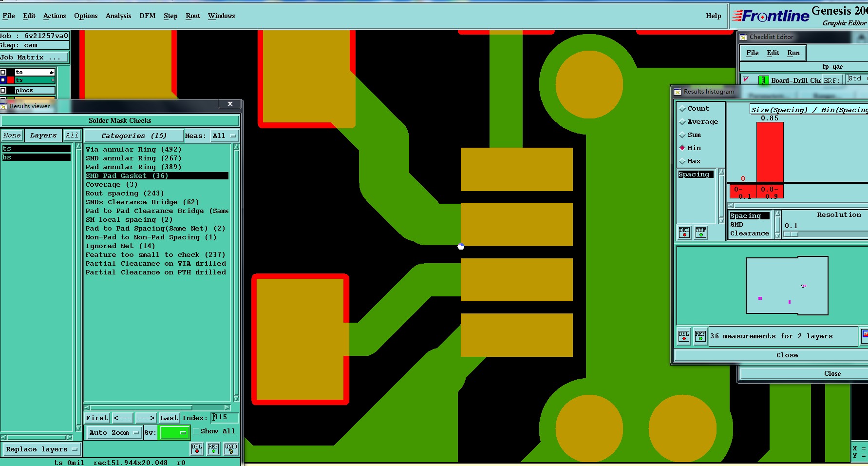Click Results viewer window title icon
Image resolution: width=868 pixels, height=466 pixels.
coord(4,106)
